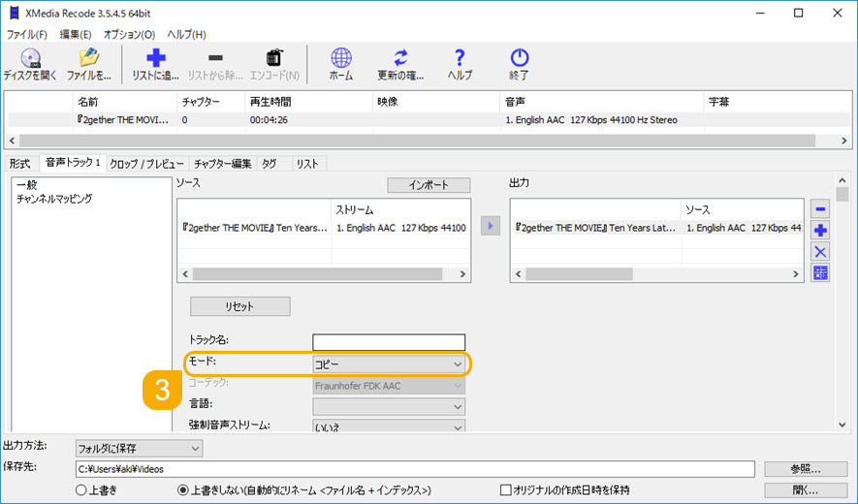The width and height of the screenshot is (858, 504).
Task: Click the トラック名 text field
Action: (389, 342)
